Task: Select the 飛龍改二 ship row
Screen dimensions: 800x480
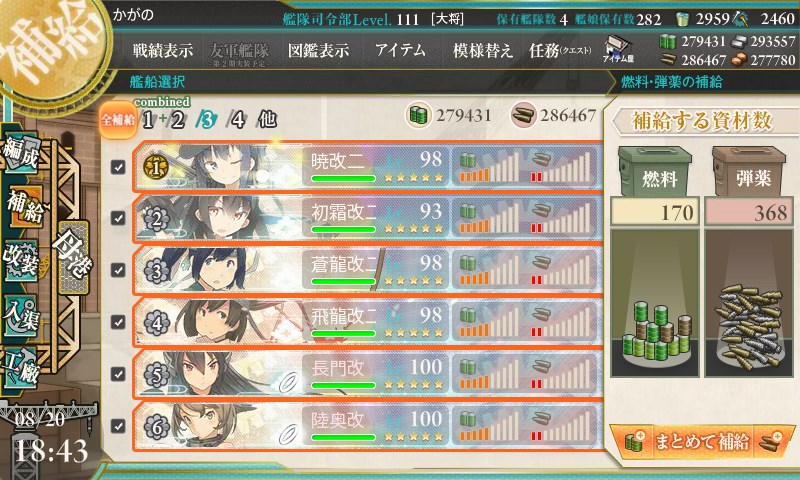Action: tap(367, 322)
